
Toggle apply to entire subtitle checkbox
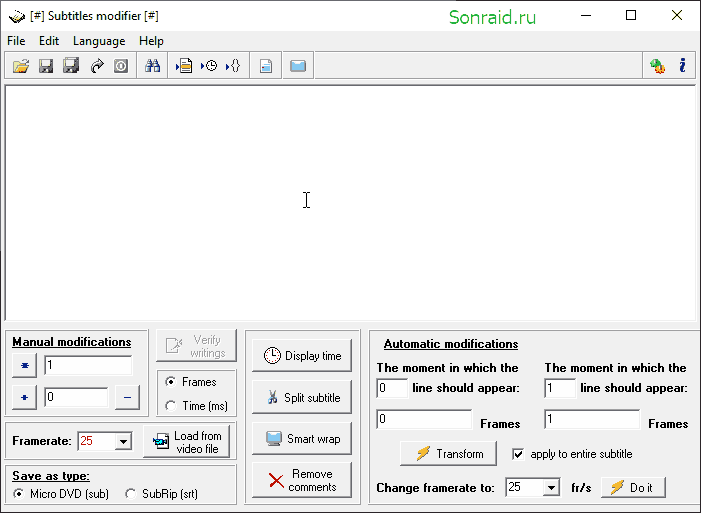518,454
